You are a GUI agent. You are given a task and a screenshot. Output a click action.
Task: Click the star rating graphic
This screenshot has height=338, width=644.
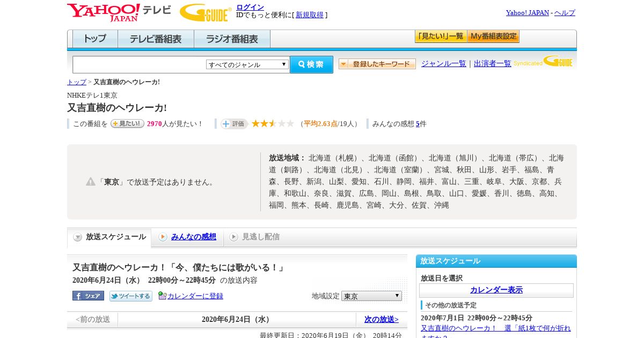273,124
